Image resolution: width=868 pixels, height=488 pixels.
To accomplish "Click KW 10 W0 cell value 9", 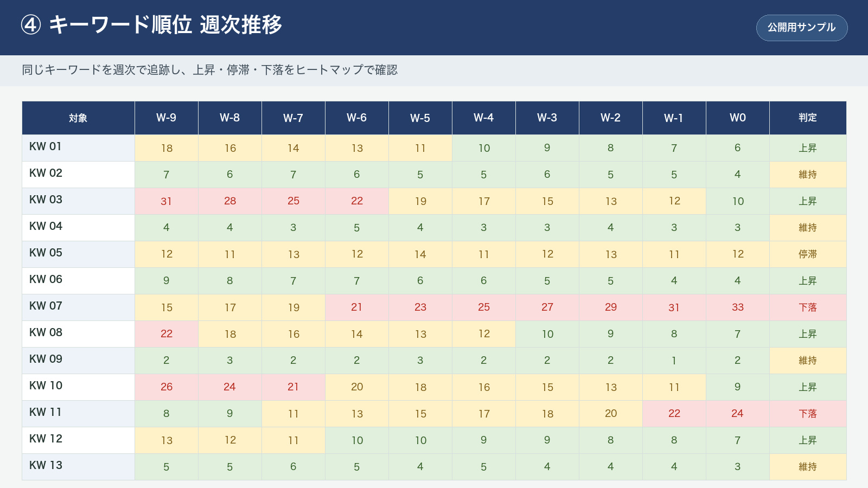I will (x=738, y=387).
